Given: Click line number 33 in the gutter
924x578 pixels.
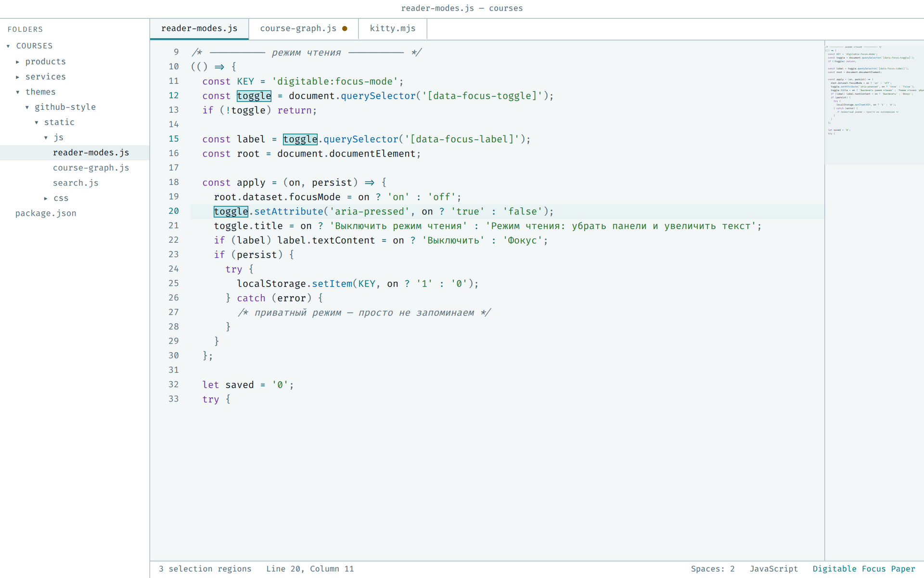Looking at the screenshot, I should [x=174, y=399].
